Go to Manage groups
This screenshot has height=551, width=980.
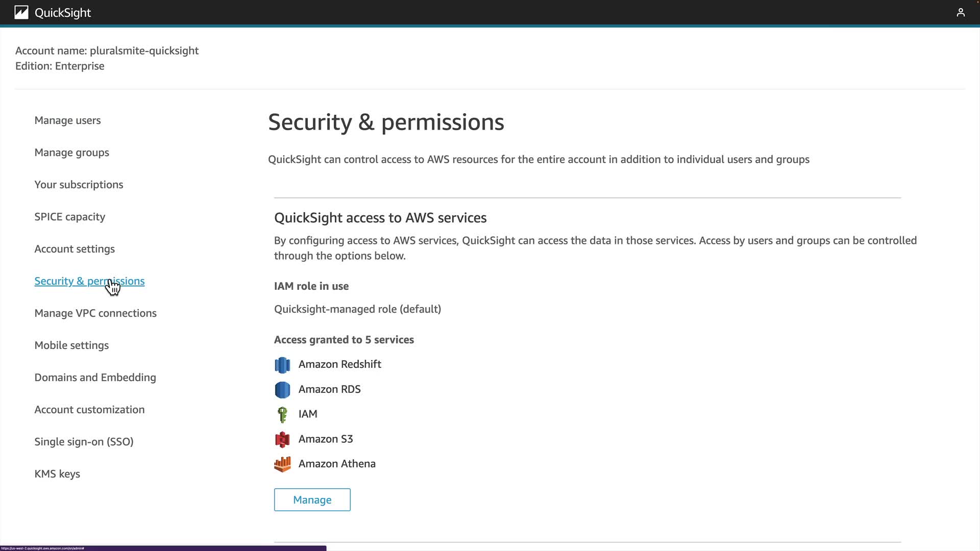click(x=71, y=153)
